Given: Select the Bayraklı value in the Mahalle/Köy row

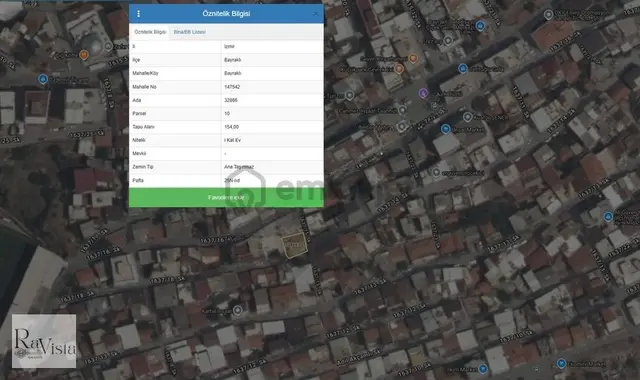Looking at the screenshot, I should tap(233, 73).
